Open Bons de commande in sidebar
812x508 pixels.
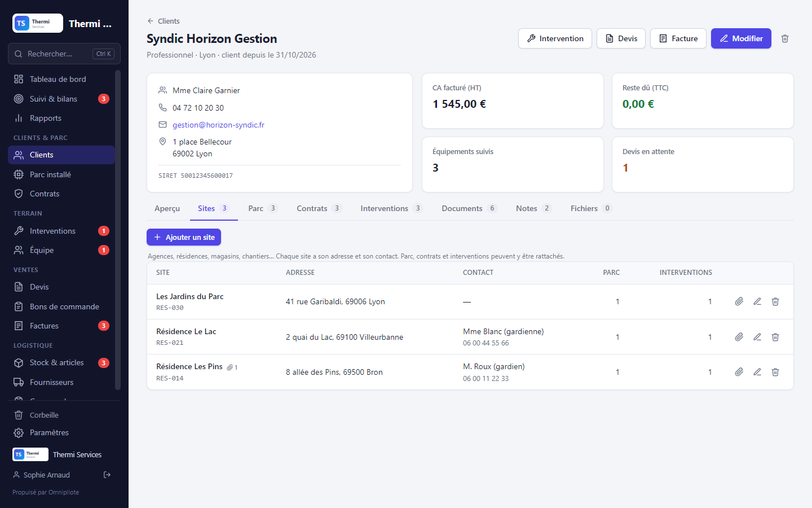61,306
